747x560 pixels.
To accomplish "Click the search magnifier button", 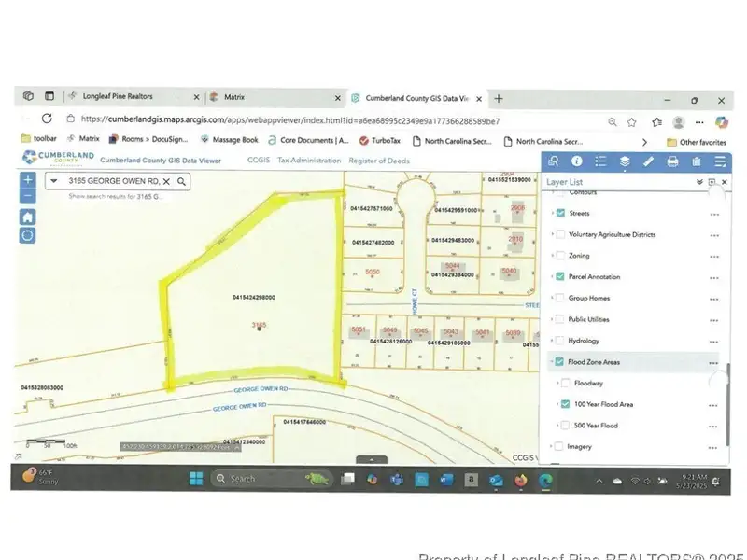I will pos(181,181).
